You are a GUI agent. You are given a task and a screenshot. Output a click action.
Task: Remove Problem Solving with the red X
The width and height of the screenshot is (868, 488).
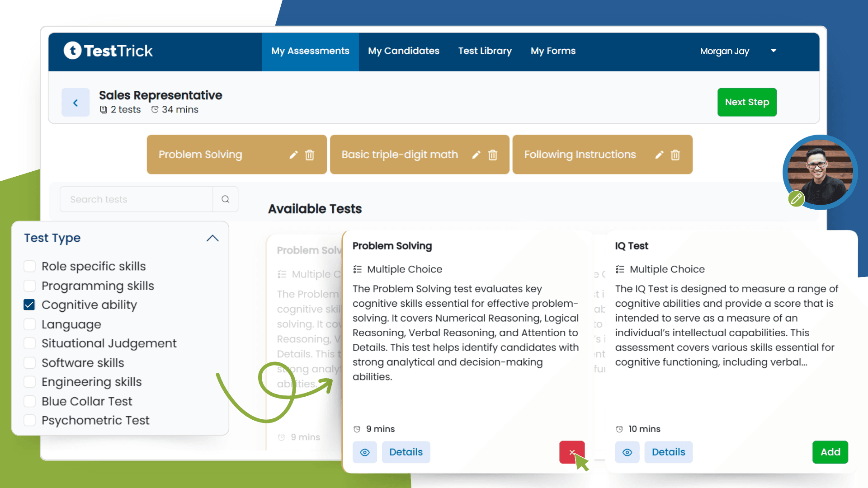click(572, 452)
